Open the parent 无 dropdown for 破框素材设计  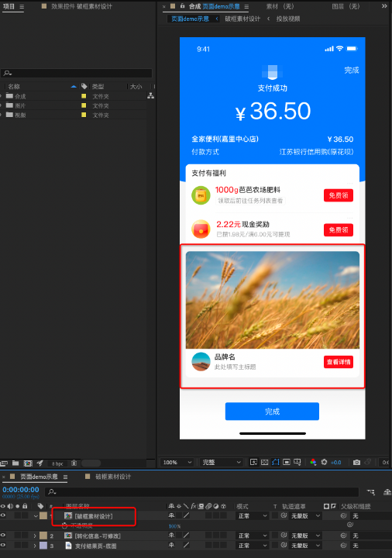(371, 515)
